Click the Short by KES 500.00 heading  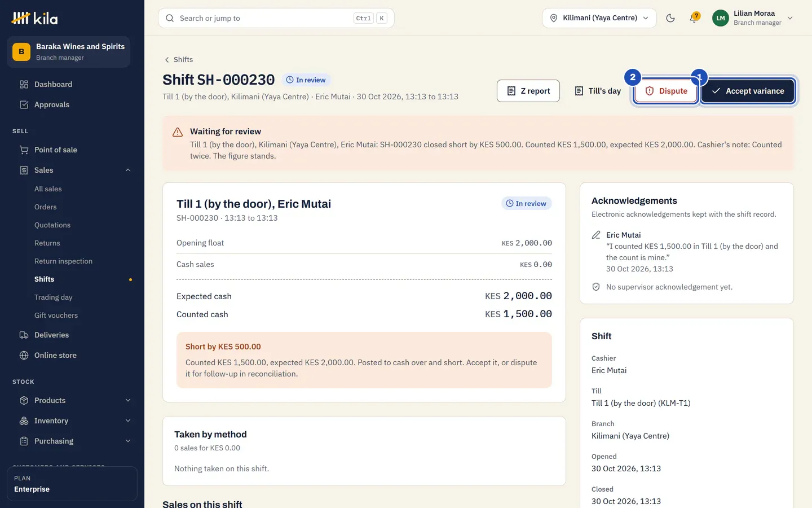[x=223, y=347]
